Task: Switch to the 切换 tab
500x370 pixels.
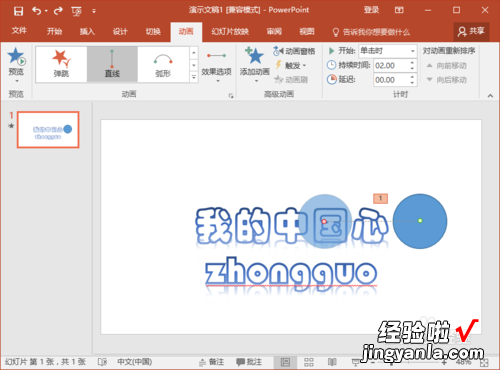Action: point(153,32)
